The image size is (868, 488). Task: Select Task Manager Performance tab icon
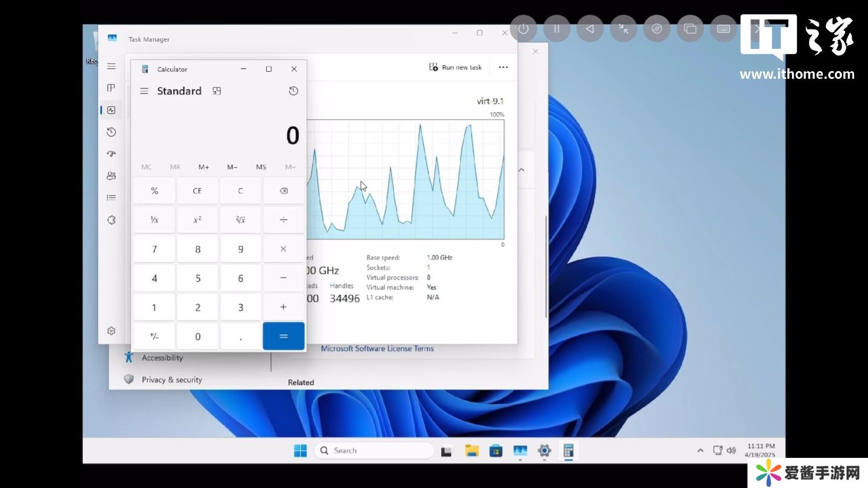[x=111, y=110]
